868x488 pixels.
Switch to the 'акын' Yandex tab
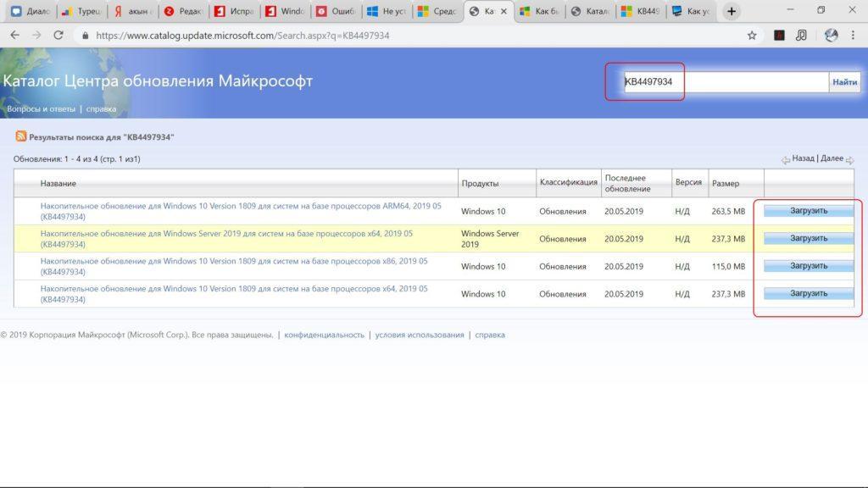[x=133, y=11]
